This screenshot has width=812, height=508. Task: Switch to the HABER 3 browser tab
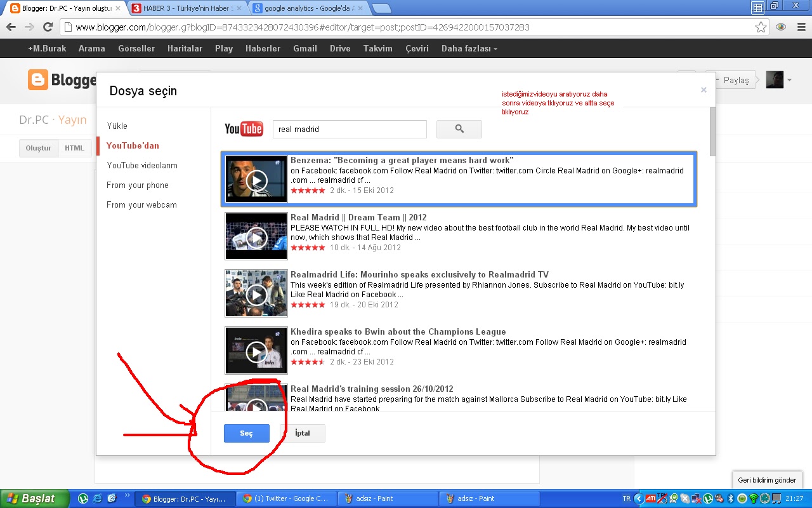click(x=187, y=9)
